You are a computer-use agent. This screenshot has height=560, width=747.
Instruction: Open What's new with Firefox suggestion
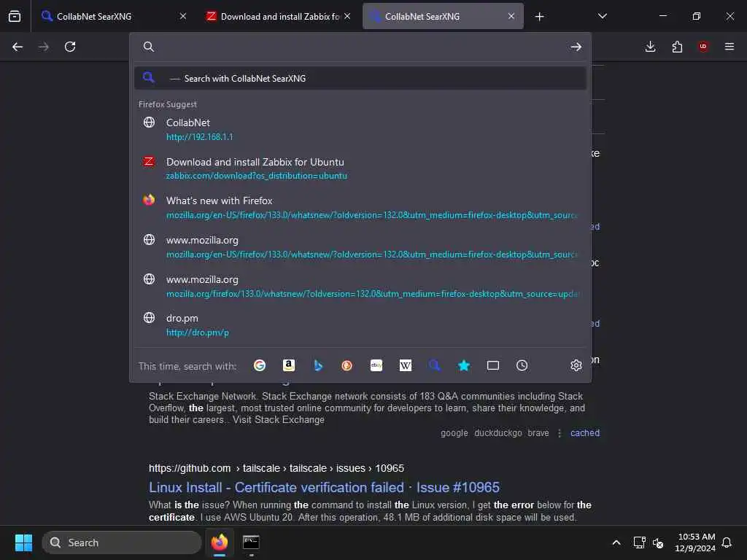360,208
